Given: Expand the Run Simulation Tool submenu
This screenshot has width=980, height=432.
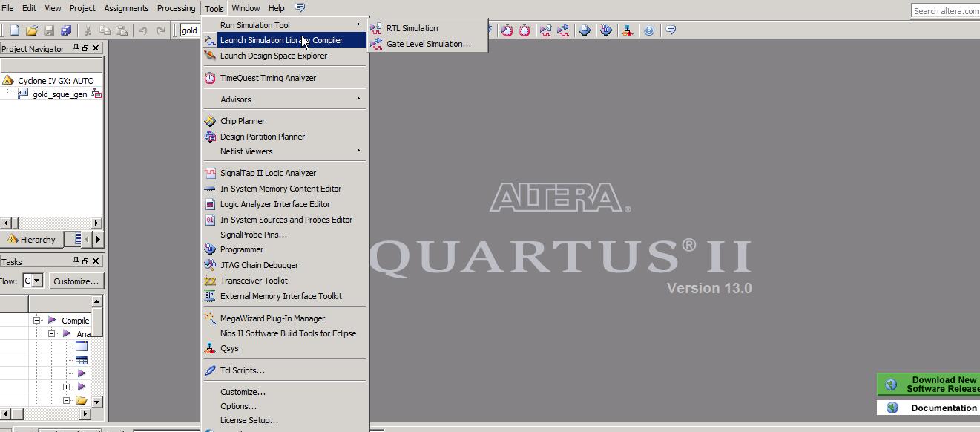Looking at the screenshot, I should click(x=285, y=25).
